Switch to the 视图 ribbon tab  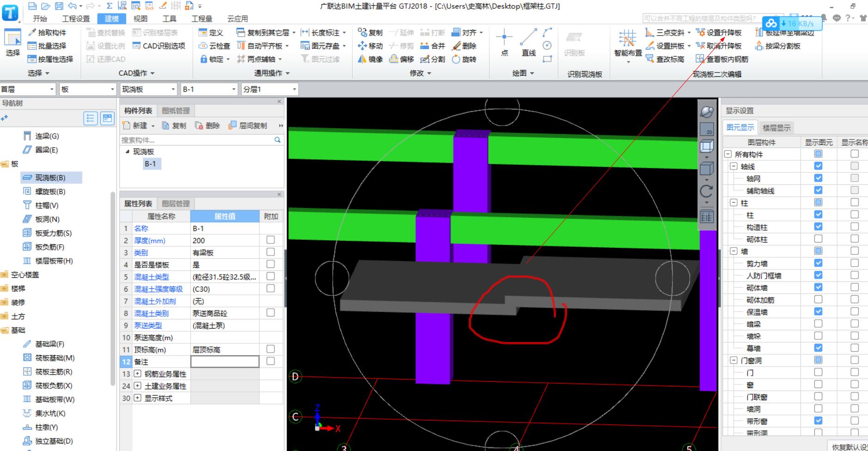click(x=141, y=18)
